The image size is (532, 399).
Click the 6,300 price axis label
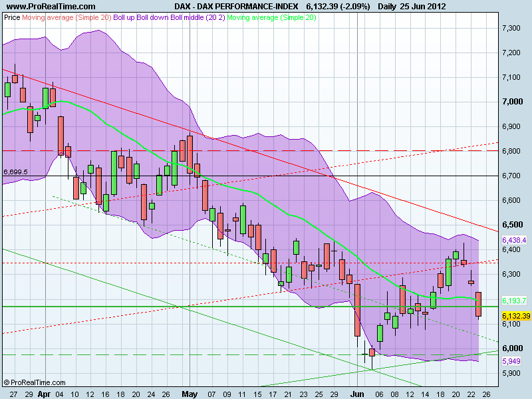coord(511,274)
